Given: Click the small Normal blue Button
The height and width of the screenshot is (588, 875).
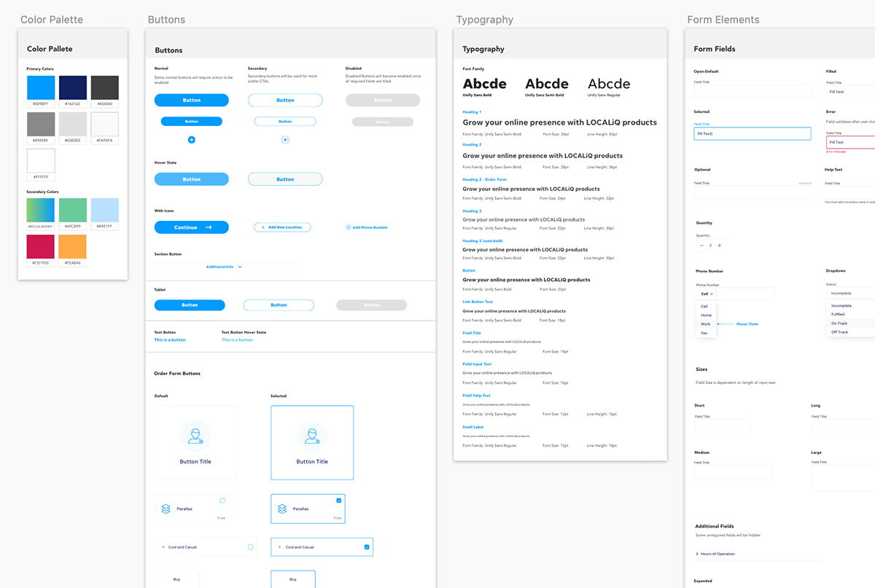Looking at the screenshot, I should (192, 122).
